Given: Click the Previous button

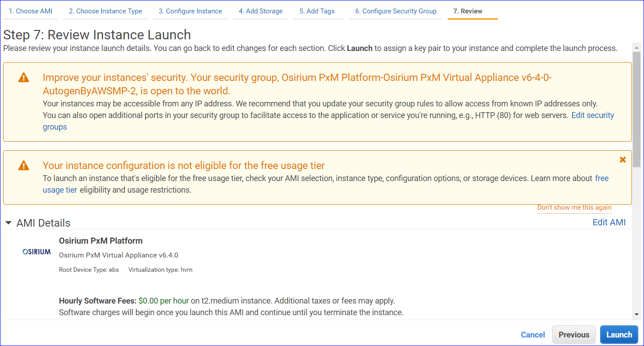Looking at the screenshot, I should pyautogui.click(x=574, y=335).
